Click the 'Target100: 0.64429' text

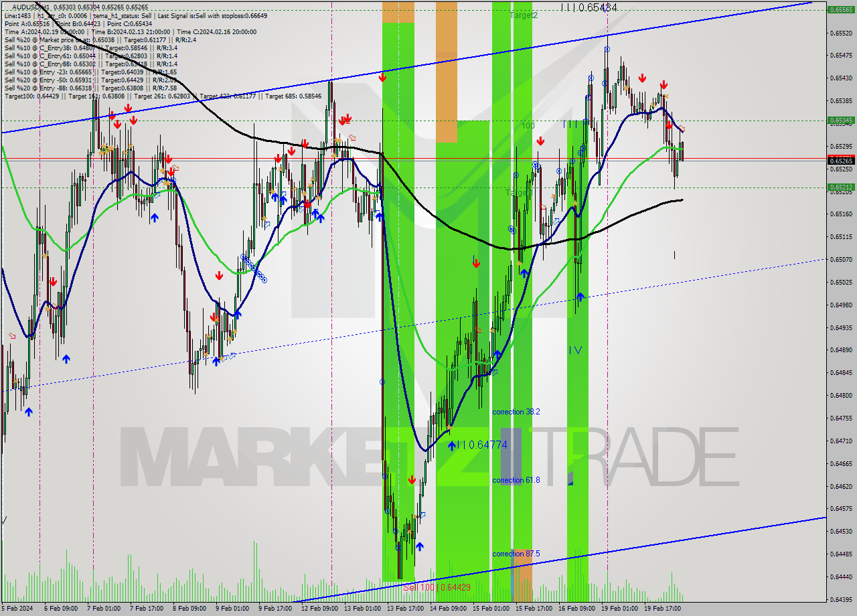tap(33, 96)
